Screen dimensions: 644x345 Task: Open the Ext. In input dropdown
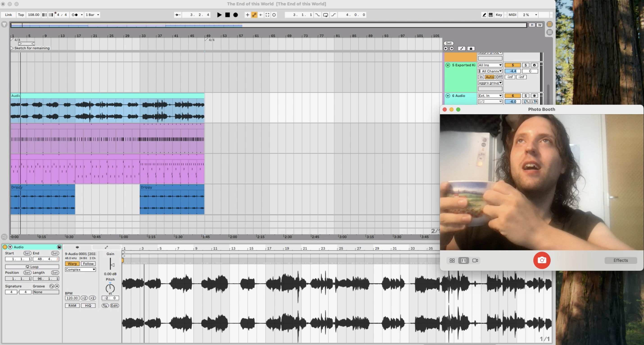point(490,96)
